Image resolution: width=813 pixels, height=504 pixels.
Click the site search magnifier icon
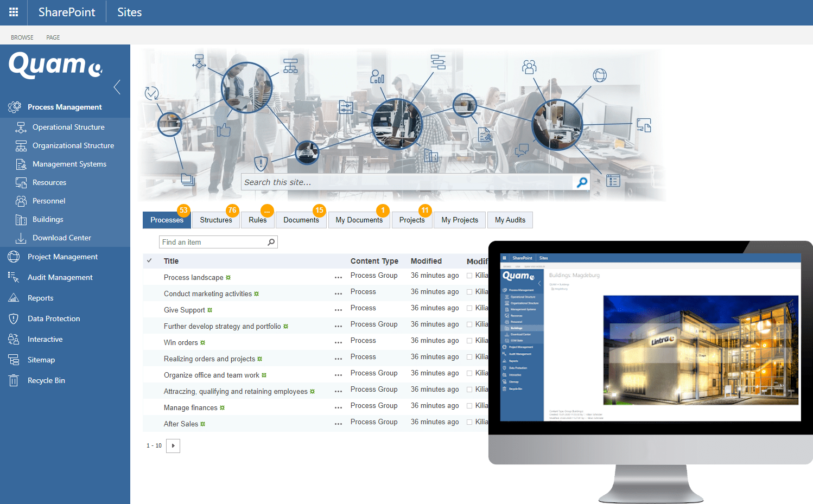coord(582,182)
